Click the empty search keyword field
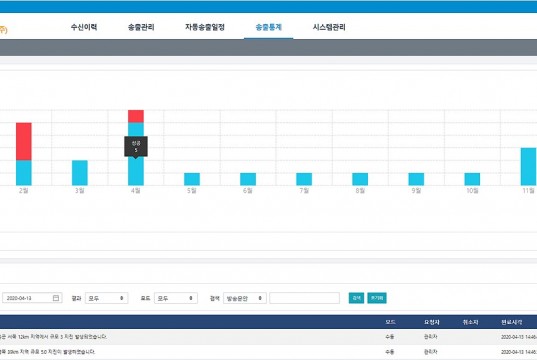The width and height of the screenshot is (537, 360). click(304, 298)
